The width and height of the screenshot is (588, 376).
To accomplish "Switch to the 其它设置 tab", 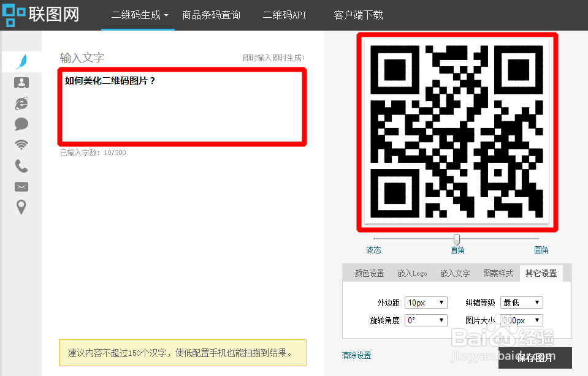I will click(541, 273).
